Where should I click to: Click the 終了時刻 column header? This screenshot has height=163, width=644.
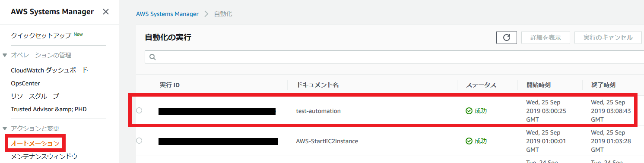603,85
